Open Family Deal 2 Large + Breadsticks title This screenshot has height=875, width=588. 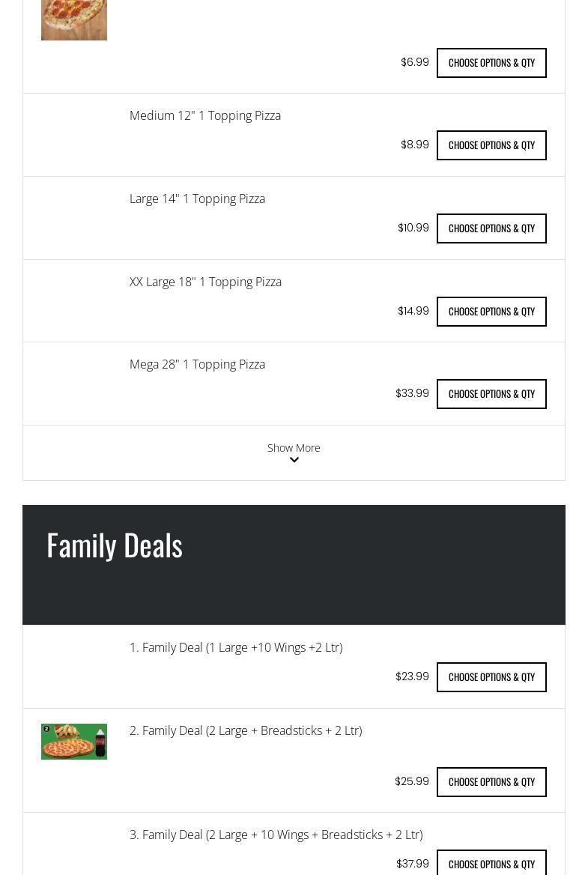246,730
